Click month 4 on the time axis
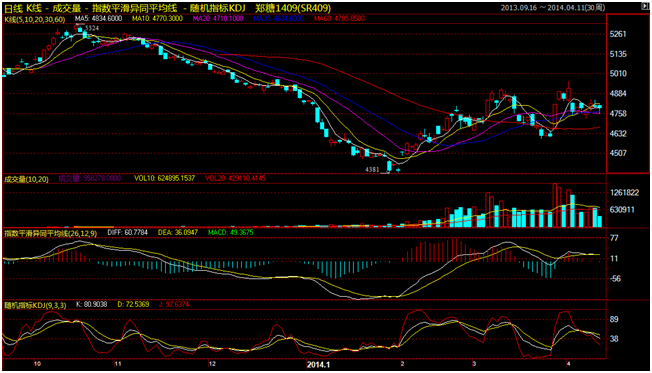Image resolution: width=652 pixels, height=373 pixels. [568, 364]
